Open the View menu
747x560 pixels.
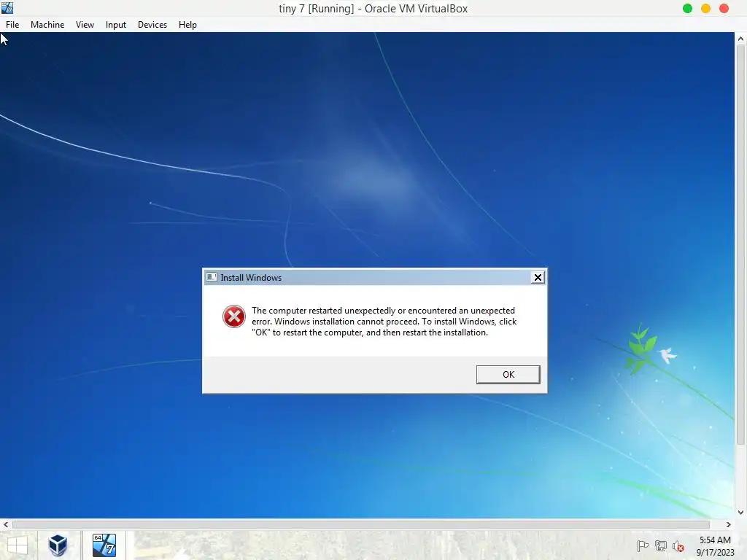tap(85, 25)
